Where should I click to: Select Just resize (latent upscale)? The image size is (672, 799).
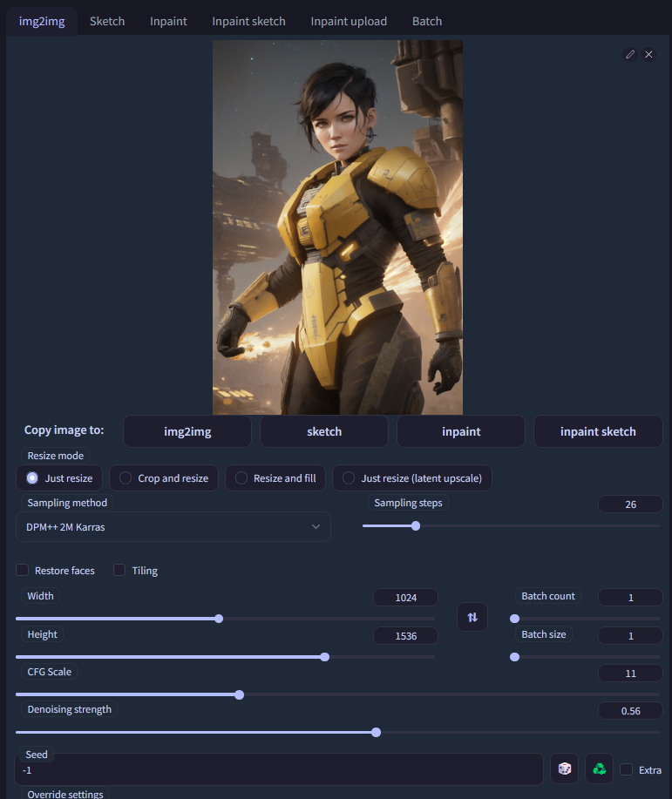(x=412, y=478)
